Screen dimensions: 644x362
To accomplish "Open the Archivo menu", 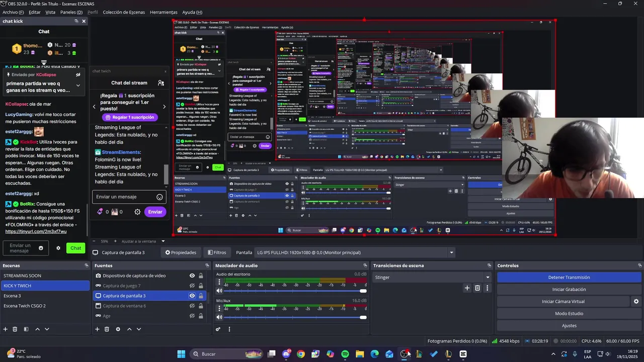I will (13, 12).
